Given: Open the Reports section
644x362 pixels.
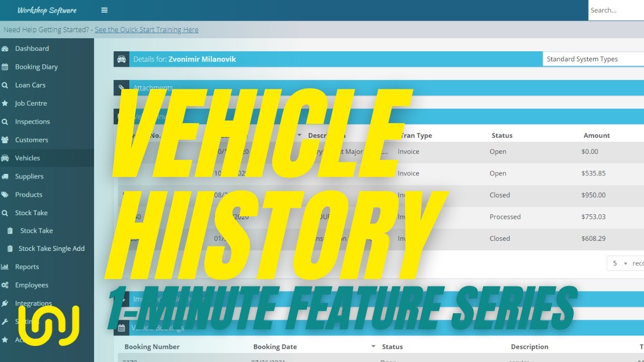Looking at the screenshot, I should tap(27, 267).
